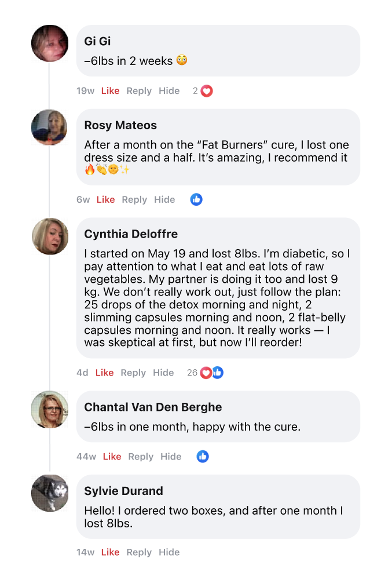Open Cynthia Deloffre's profile avatar
The image size is (392, 583).
(50, 236)
